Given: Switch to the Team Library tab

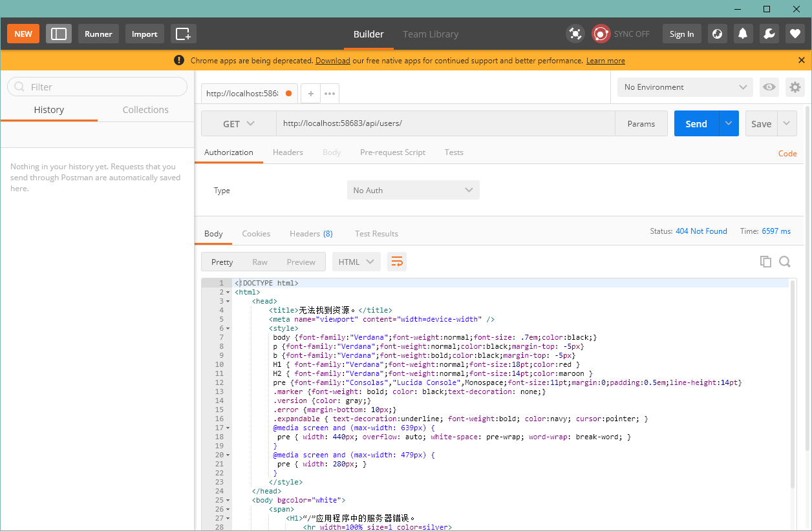Looking at the screenshot, I should (x=431, y=34).
